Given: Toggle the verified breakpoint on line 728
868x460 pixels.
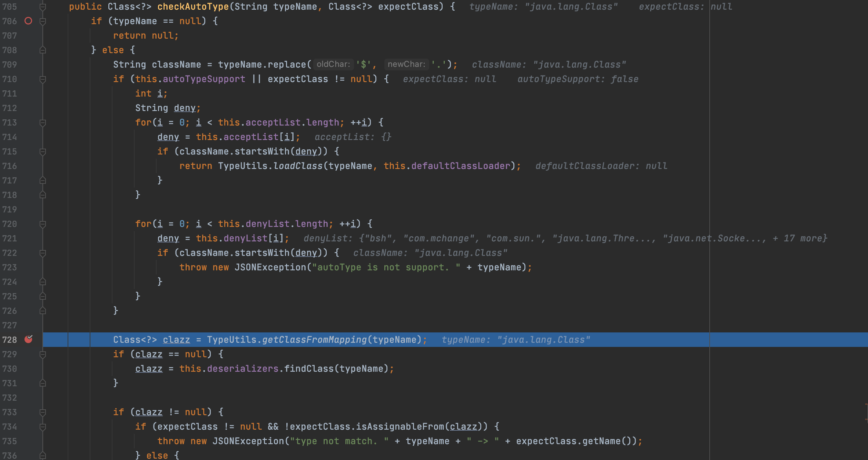Looking at the screenshot, I should (x=28, y=339).
